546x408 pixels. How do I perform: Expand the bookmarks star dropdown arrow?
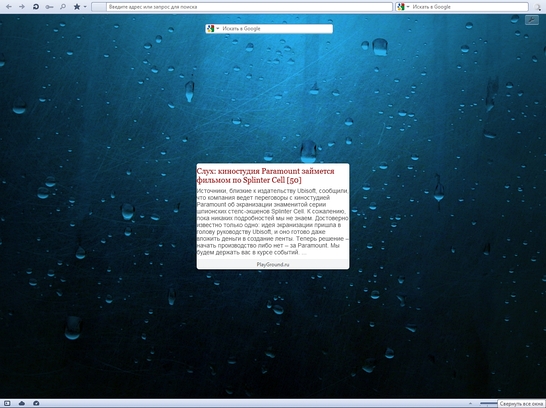85,7
